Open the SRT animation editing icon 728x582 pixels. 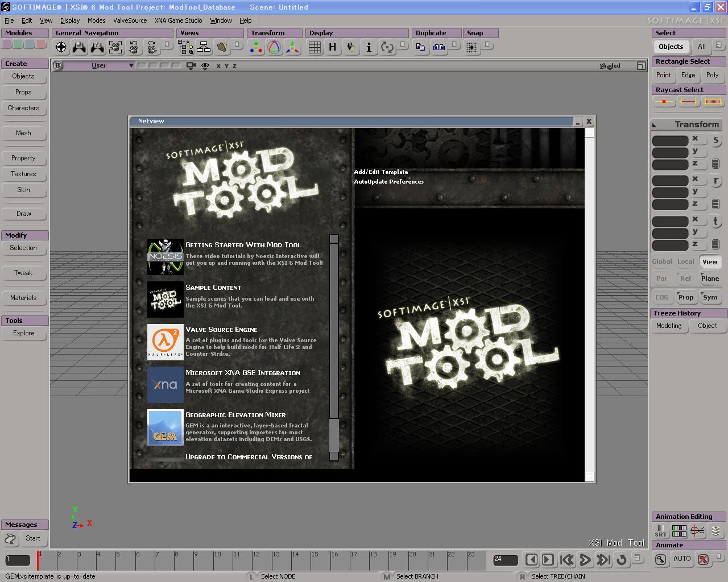pos(661,531)
